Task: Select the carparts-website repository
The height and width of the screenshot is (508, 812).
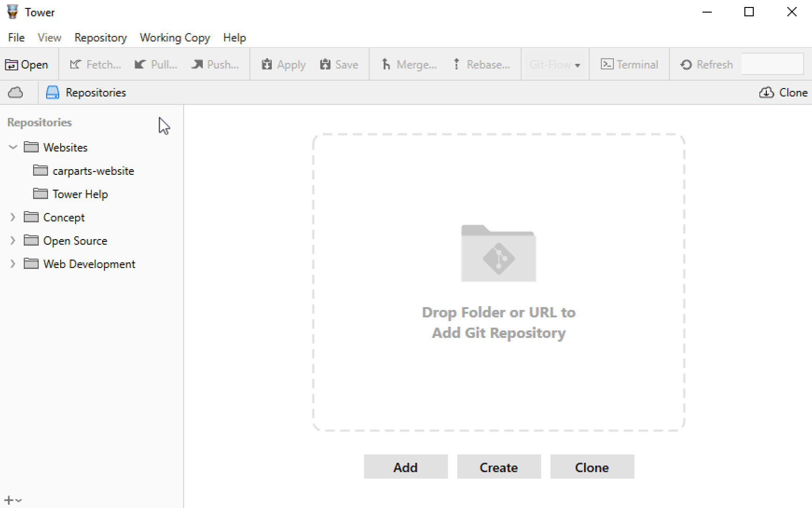Action: pyautogui.click(x=93, y=171)
